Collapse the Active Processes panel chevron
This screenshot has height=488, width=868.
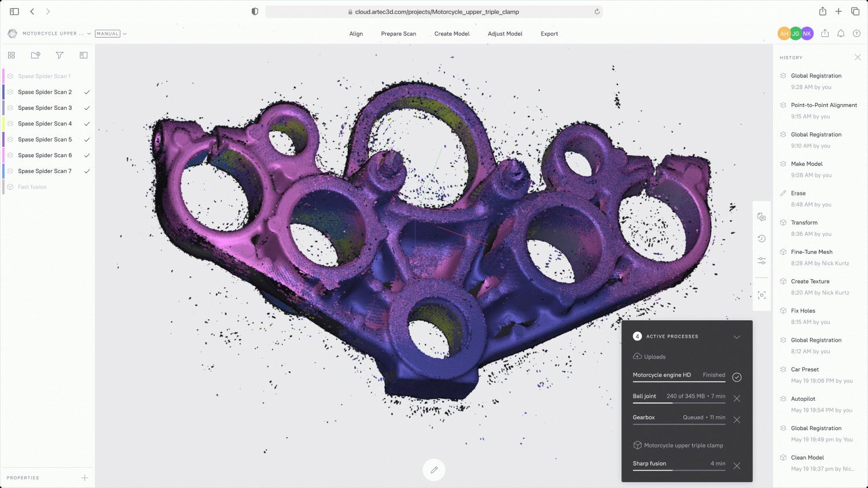737,337
